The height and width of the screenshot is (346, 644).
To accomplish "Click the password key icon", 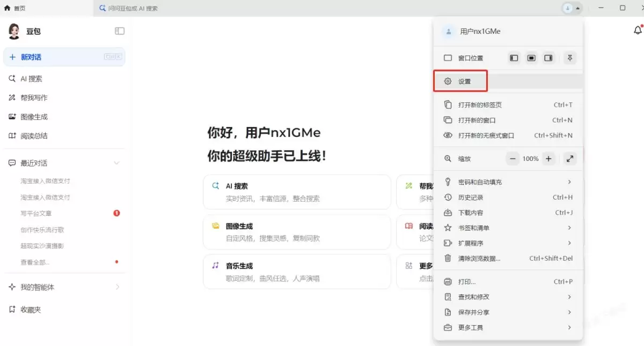I will [x=448, y=182].
